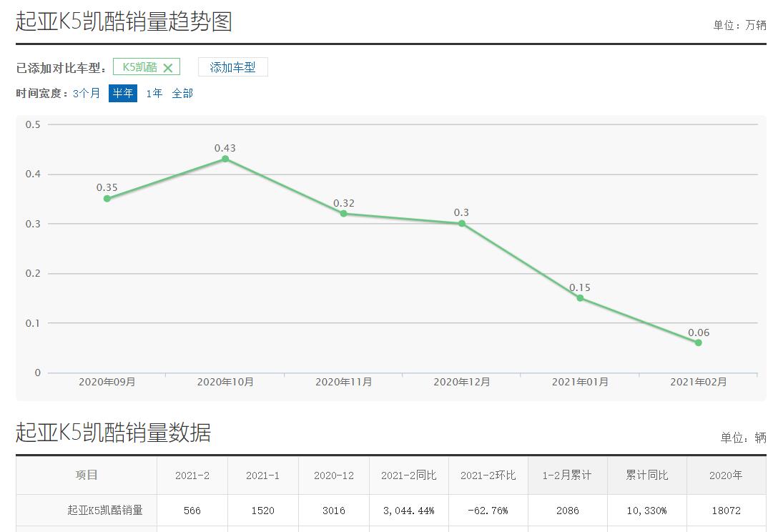Click the 0.43 data point for 2020年10月
Viewport: 773px width, 532px height.
[x=225, y=159]
